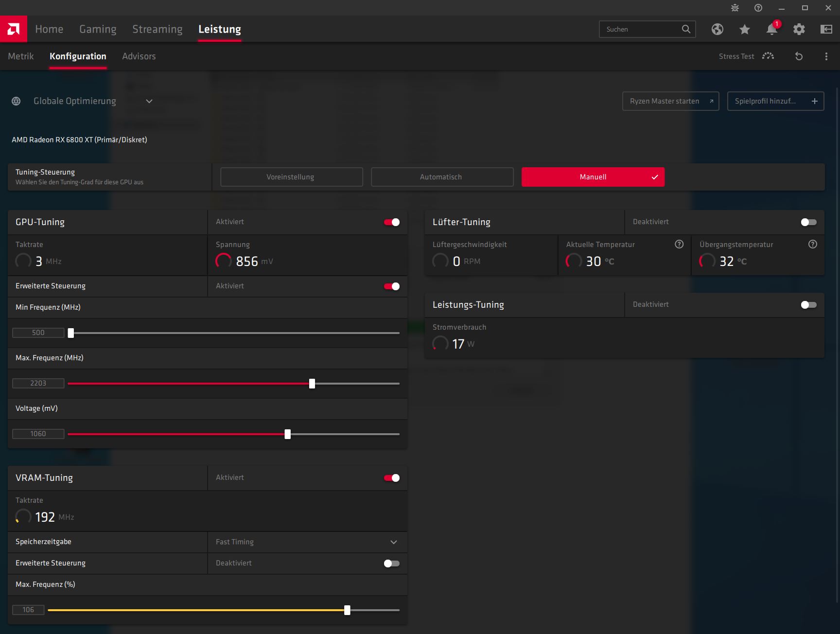Open the Streaming tab
Viewport: 840px width, 634px height.
pos(157,29)
